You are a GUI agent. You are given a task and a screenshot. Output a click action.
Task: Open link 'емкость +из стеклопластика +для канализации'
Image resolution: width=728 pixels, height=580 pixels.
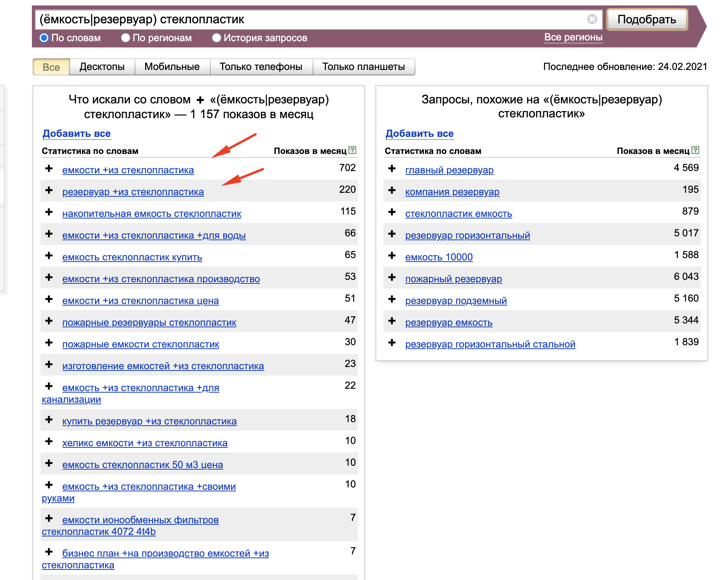131,393
